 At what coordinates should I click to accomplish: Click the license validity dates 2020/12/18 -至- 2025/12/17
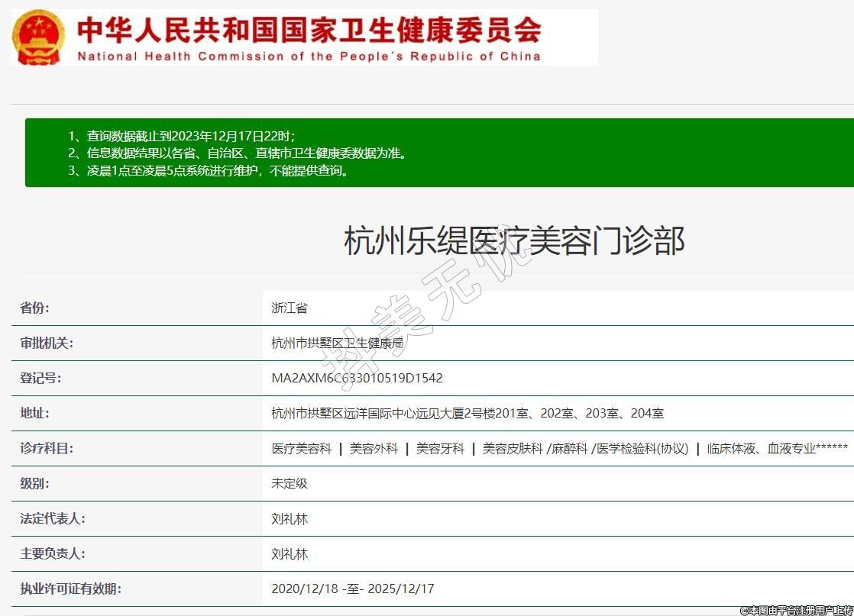coord(353,589)
